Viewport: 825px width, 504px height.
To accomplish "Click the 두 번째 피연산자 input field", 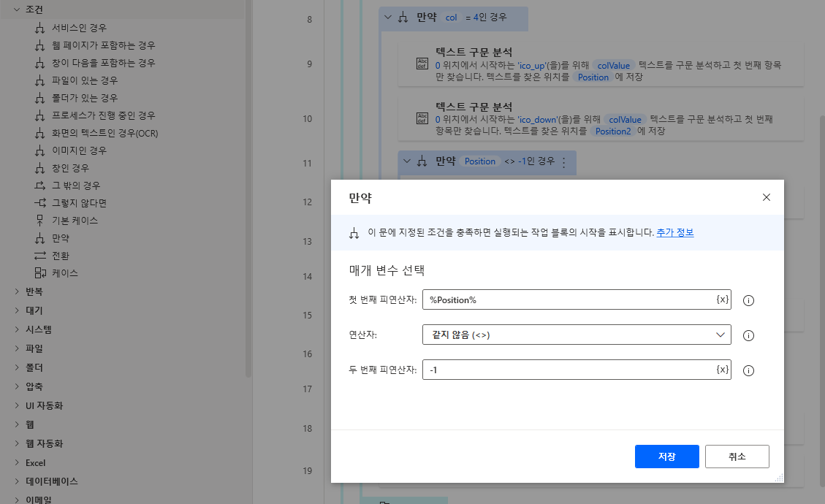I will (x=577, y=370).
